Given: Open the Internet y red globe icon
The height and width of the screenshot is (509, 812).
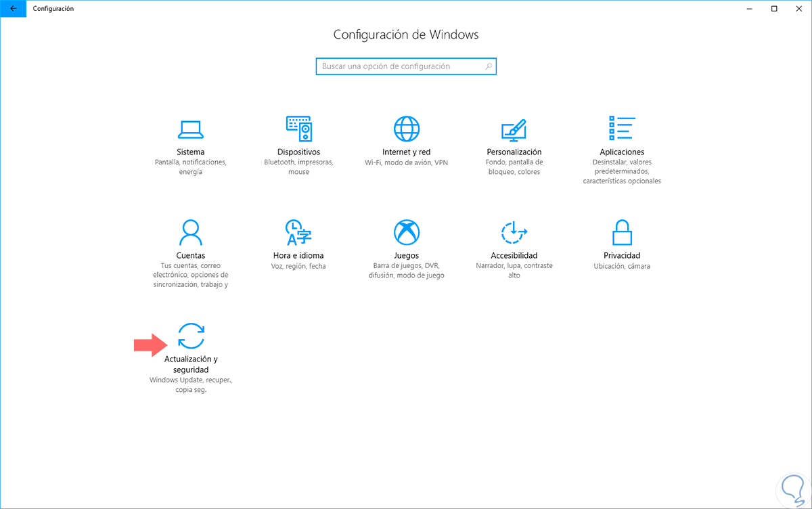Looking at the screenshot, I should (x=407, y=129).
